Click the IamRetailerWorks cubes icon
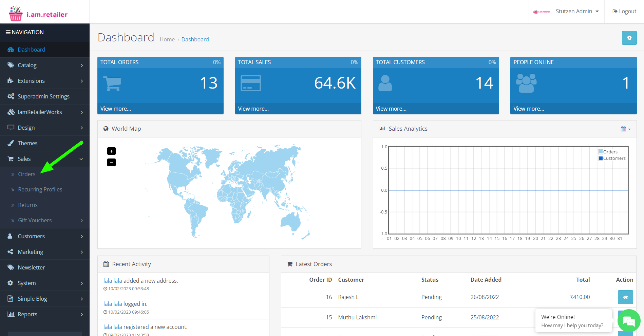Image resolution: width=644 pixels, height=336 pixels. (11, 112)
